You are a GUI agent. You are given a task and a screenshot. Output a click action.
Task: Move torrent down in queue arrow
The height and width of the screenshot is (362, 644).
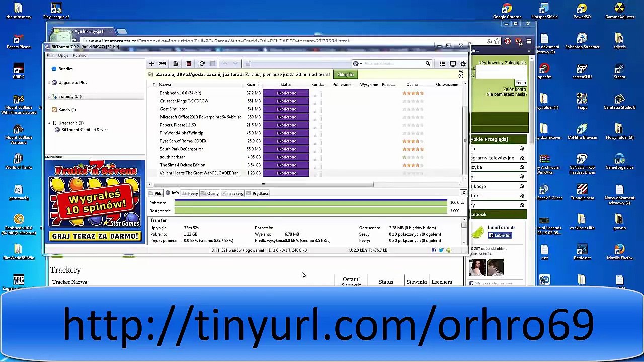(235, 64)
